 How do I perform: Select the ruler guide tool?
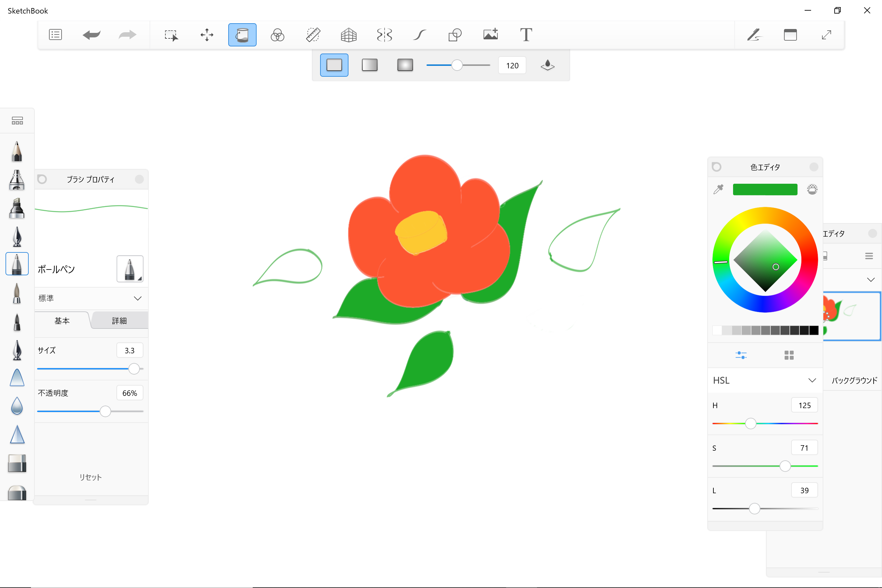pos(313,35)
